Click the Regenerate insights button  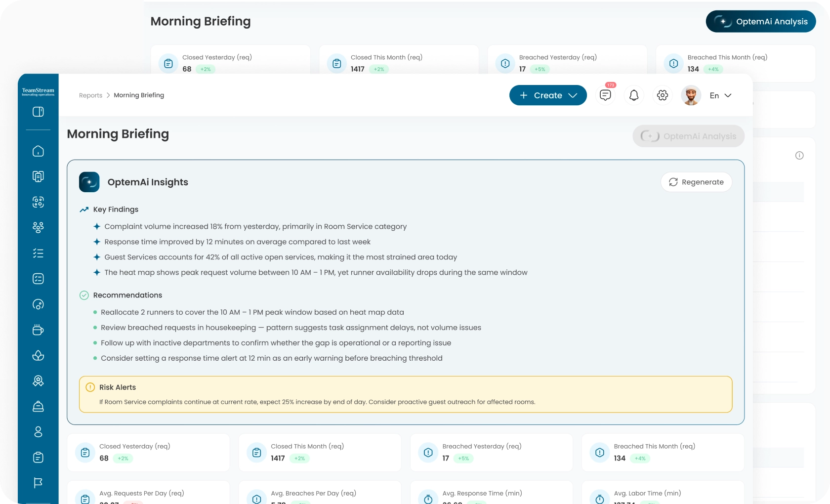696,182
